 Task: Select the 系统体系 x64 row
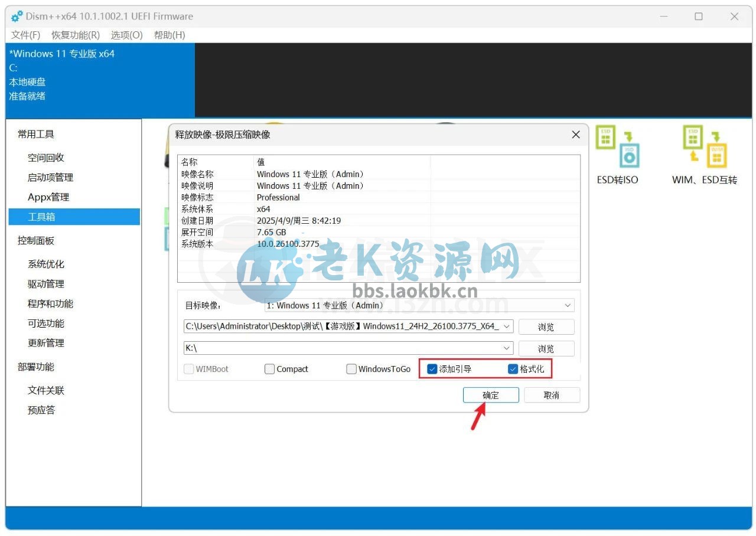[x=379, y=209]
